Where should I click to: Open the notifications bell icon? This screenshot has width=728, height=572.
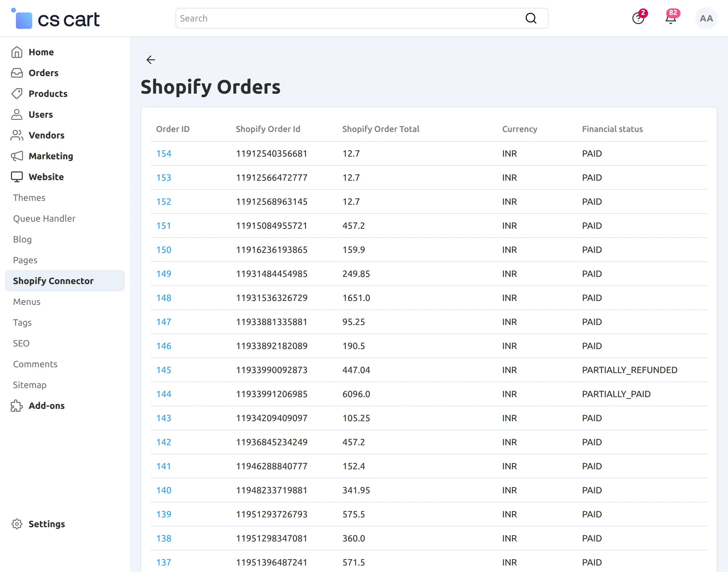pyautogui.click(x=670, y=19)
